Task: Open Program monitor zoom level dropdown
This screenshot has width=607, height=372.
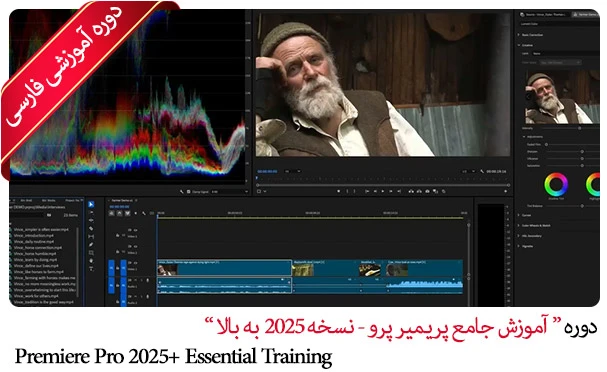Action: (292, 171)
